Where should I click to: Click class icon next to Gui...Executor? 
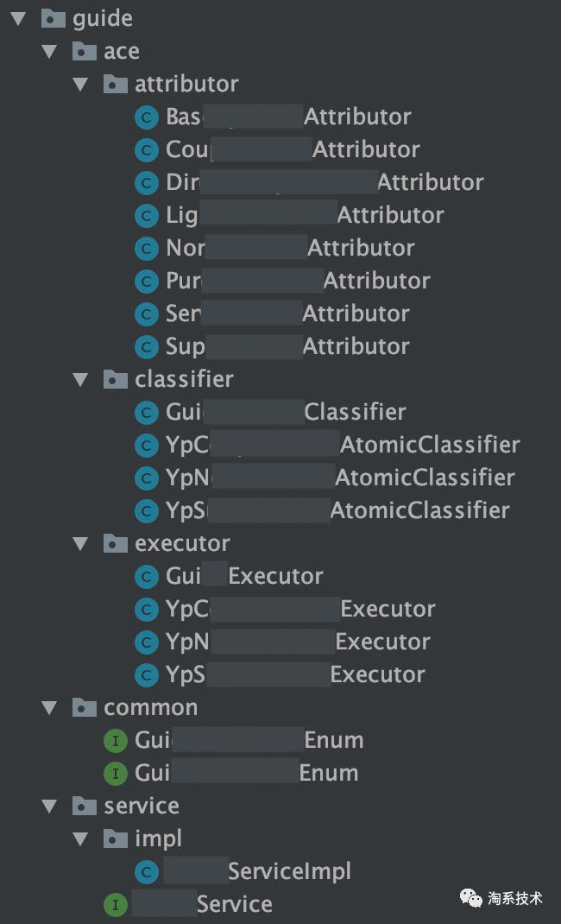(x=147, y=576)
